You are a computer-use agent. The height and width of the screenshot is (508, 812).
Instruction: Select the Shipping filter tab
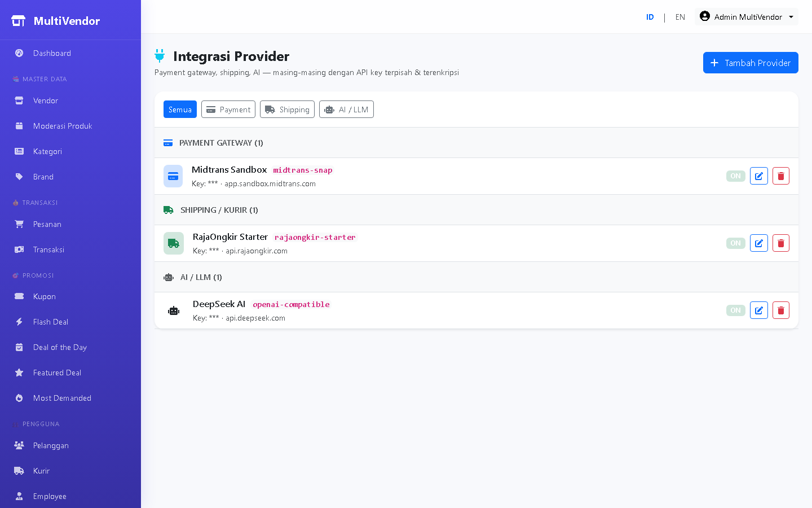(x=287, y=110)
